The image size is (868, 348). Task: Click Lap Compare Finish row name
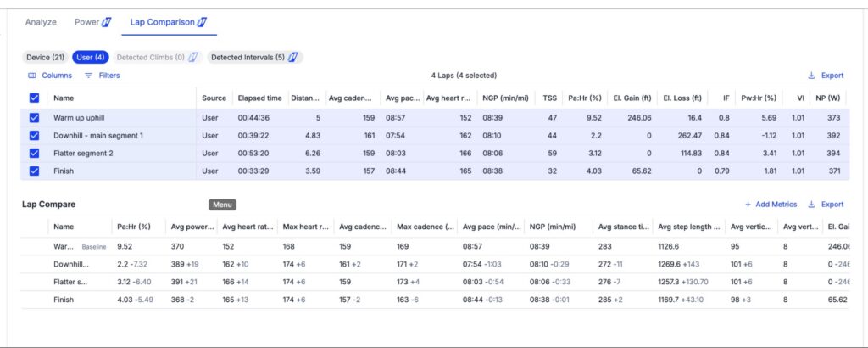point(64,300)
